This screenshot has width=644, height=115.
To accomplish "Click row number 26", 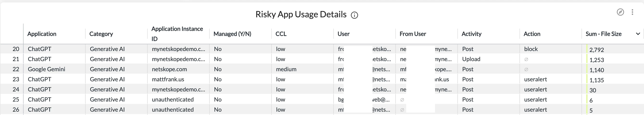I will [16, 109].
